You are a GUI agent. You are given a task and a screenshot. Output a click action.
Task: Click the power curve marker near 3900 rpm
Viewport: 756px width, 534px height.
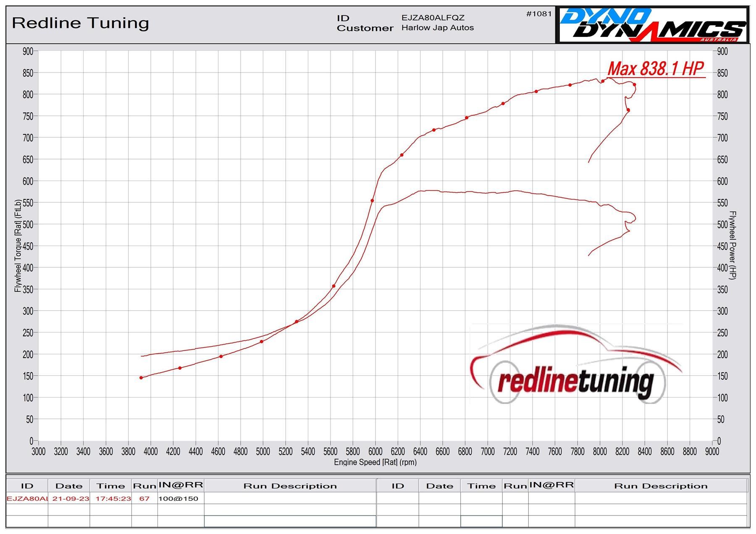point(141,378)
